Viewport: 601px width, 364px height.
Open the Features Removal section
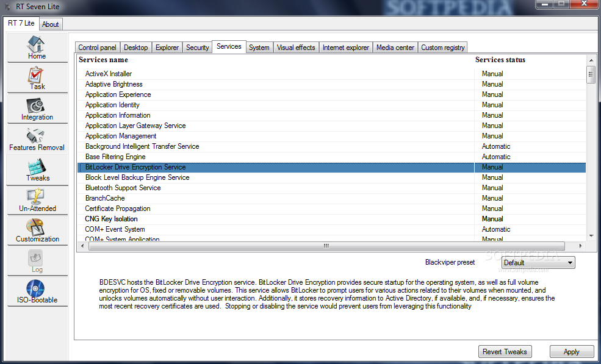(37, 138)
